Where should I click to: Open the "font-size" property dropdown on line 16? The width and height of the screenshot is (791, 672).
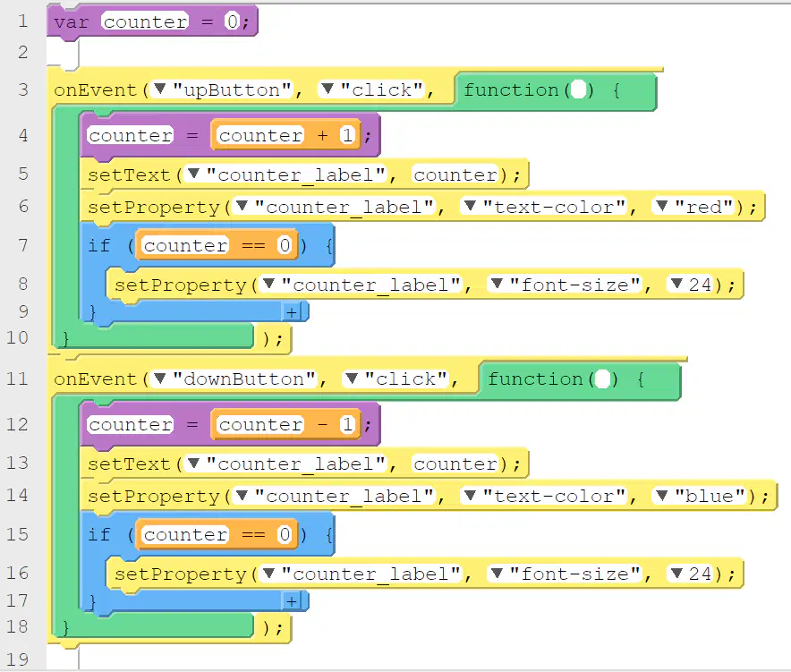click(497, 574)
